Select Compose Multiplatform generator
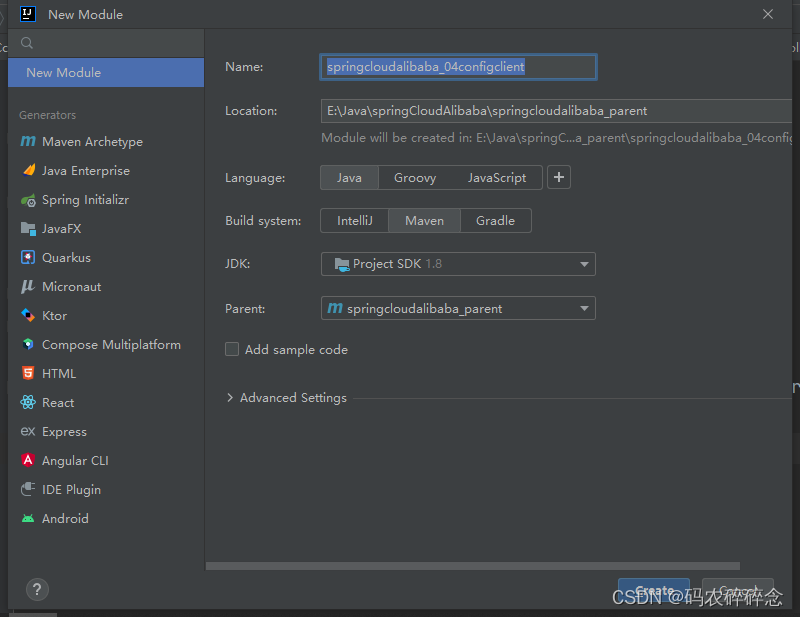This screenshot has height=617, width=800. (106, 344)
